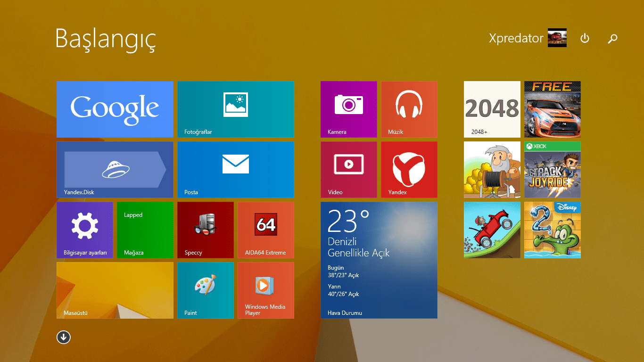Launch the 2048+ game tile
Screen dimensions: 644x362
492,109
